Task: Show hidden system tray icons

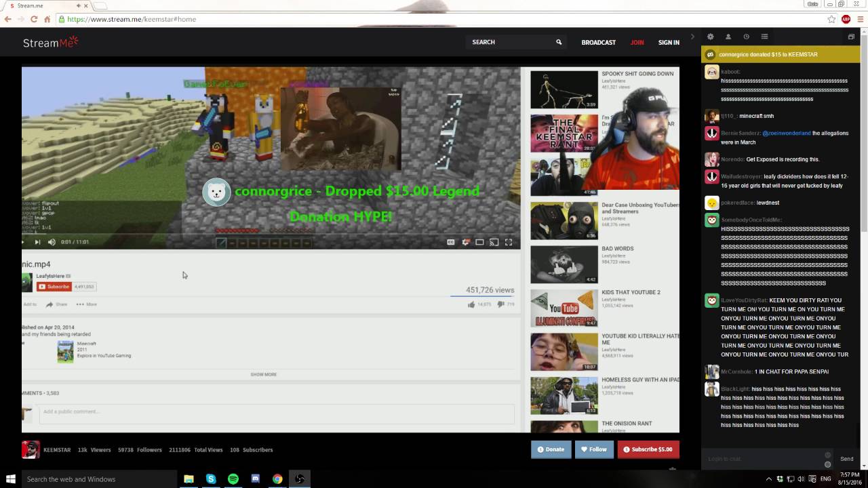Action: pyautogui.click(x=770, y=479)
